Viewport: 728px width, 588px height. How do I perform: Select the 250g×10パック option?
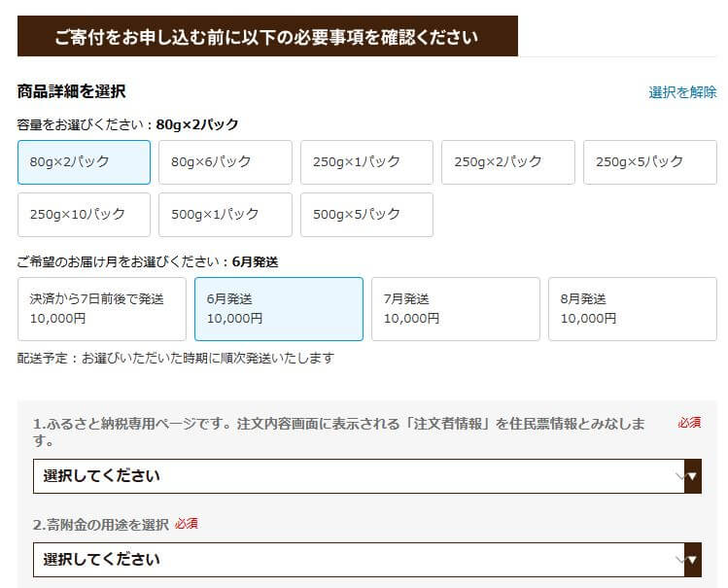[x=84, y=215]
